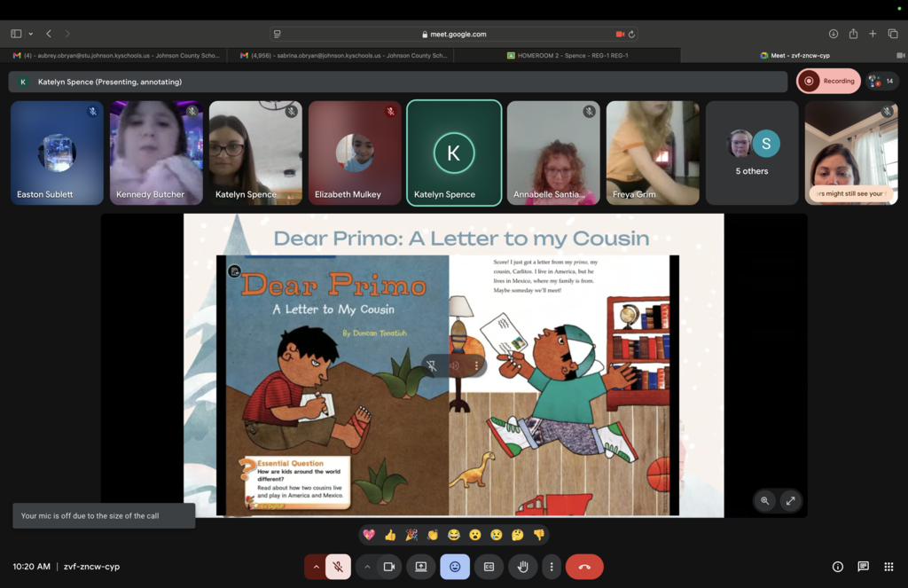Open the activities grid icon
This screenshot has width=908, height=588.
pyautogui.click(x=888, y=567)
